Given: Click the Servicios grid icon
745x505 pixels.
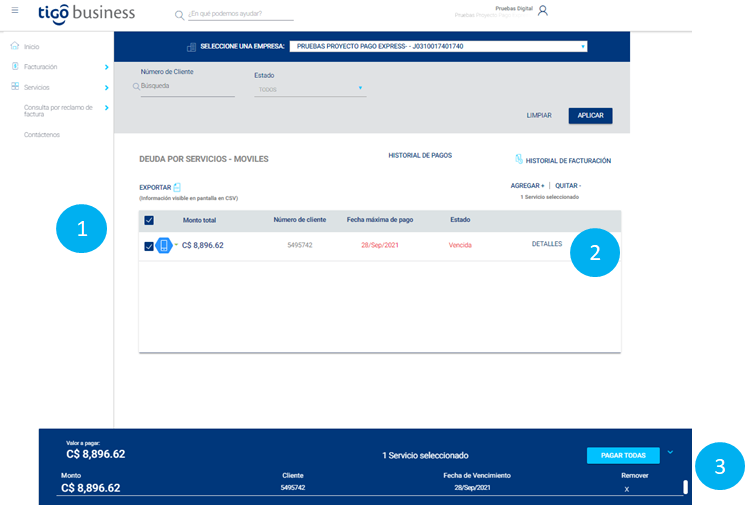Looking at the screenshot, I should click(x=15, y=86).
